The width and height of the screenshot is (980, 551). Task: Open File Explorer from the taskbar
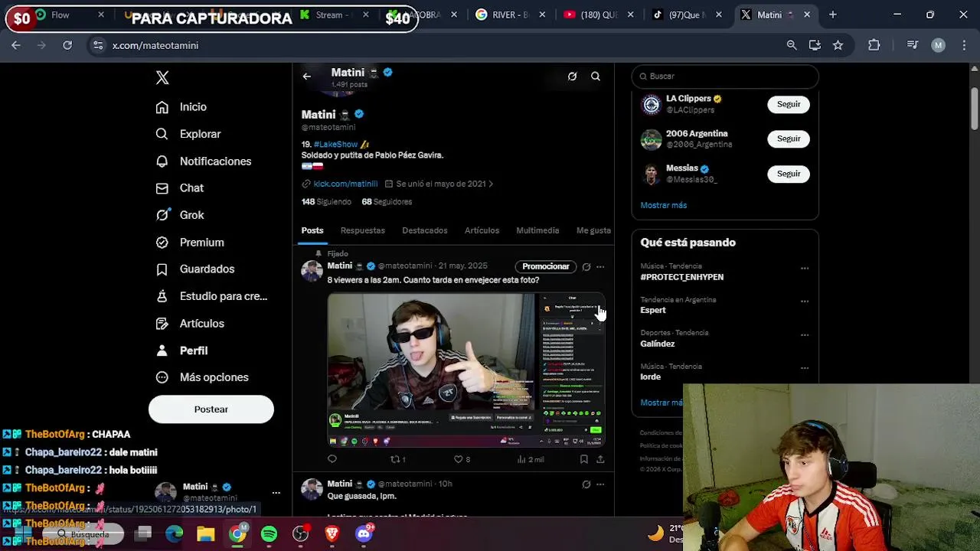(205, 533)
